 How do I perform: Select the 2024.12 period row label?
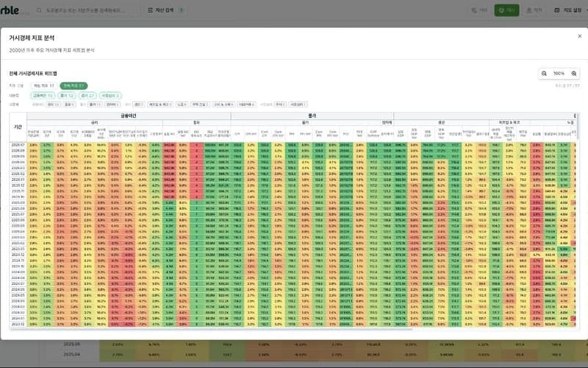[x=18, y=255]
